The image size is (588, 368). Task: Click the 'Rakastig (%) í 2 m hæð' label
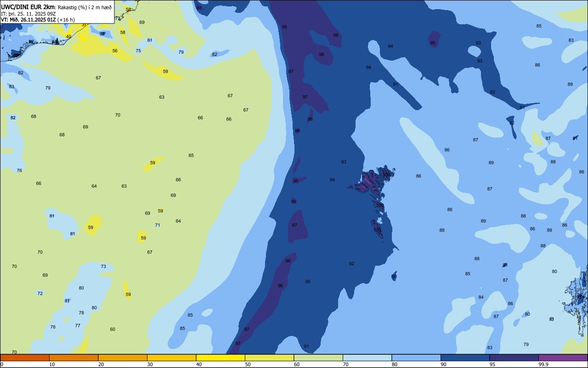85,7
